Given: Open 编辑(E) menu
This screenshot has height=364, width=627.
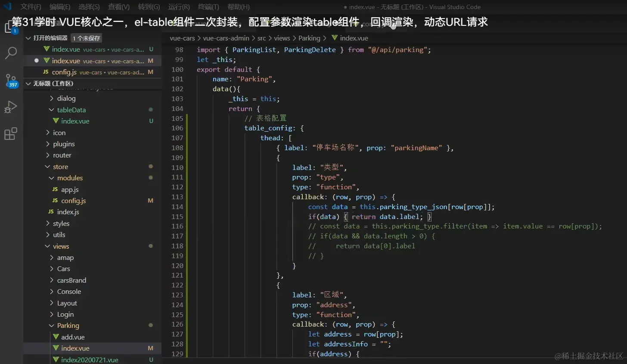Looking at the screenshot, I should pos(60,7).
